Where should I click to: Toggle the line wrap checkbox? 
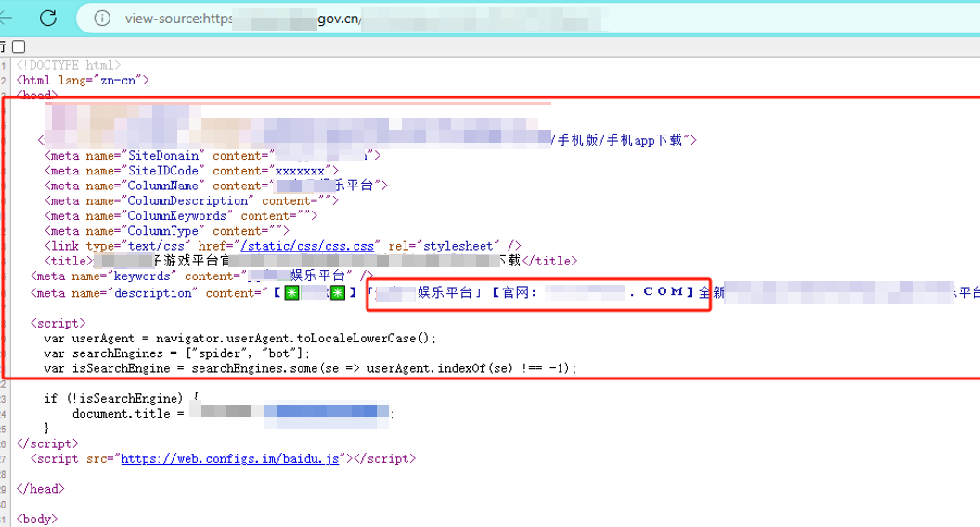pos(19,46)
